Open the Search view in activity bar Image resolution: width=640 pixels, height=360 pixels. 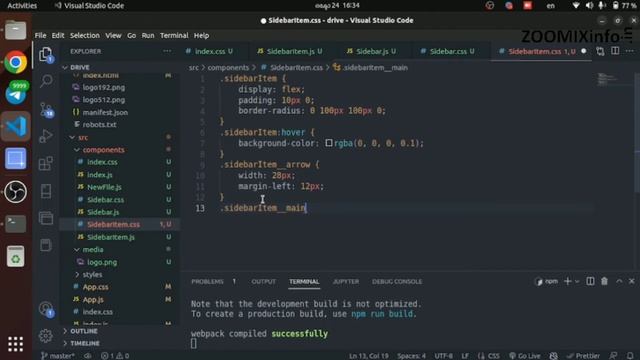pyautogui.click(x=46, y=81)
